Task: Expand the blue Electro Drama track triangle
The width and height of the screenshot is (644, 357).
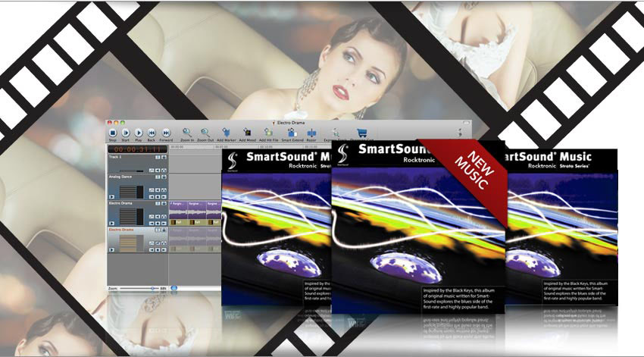Action: click(x=111, y=224)
